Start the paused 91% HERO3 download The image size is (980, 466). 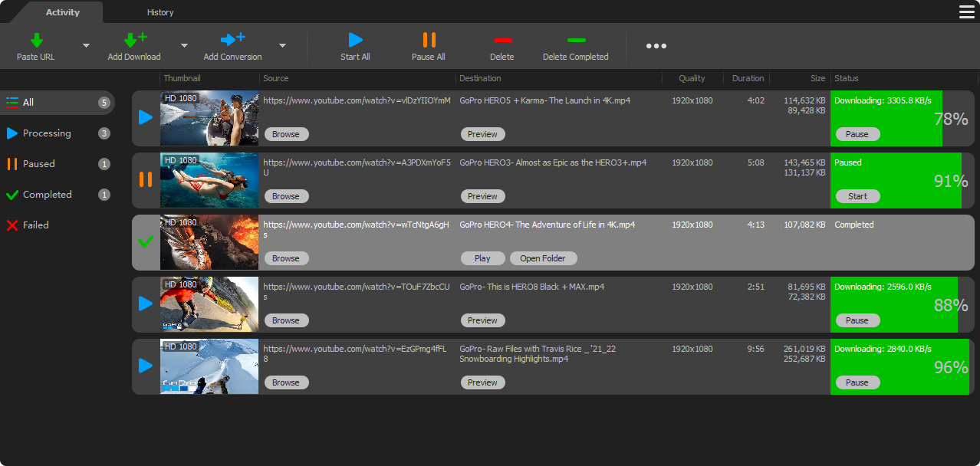click(x=857, y=196)
